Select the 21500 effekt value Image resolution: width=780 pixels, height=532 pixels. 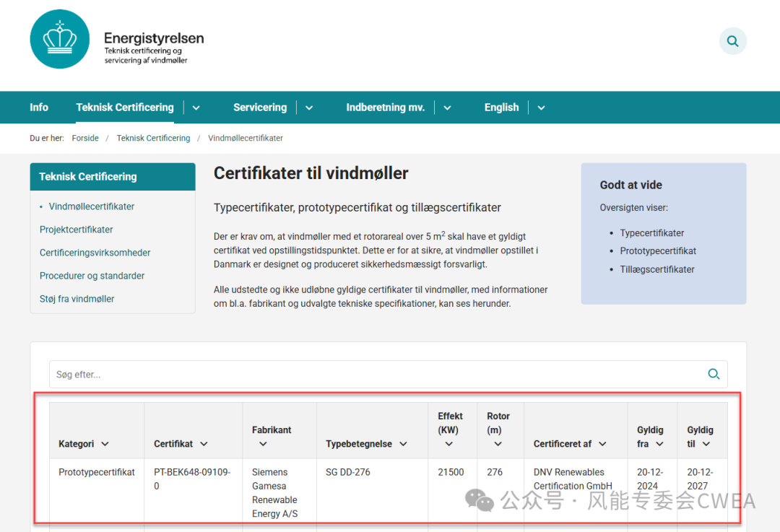click(451, 472)
